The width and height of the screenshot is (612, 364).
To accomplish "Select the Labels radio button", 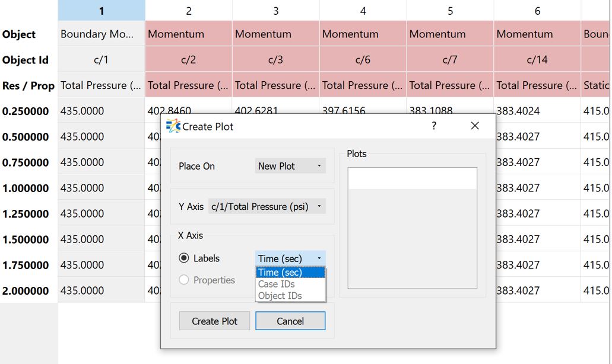I will [184, 258].
